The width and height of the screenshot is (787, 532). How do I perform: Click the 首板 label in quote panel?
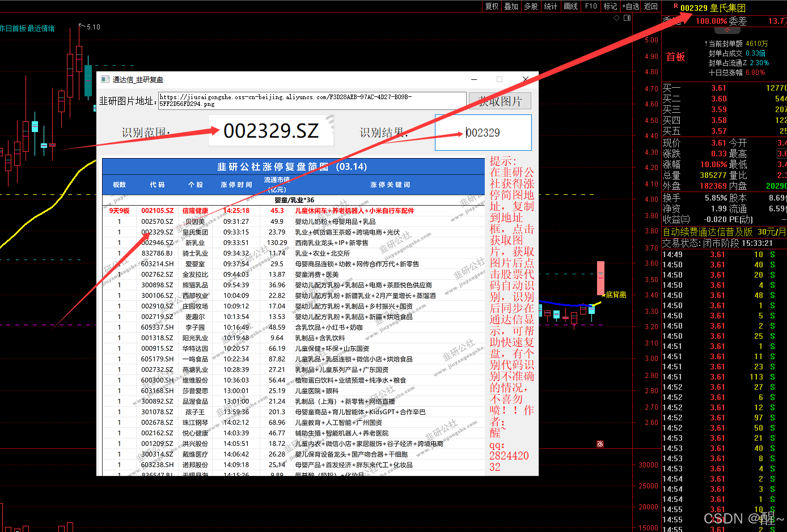coord(676,57)
